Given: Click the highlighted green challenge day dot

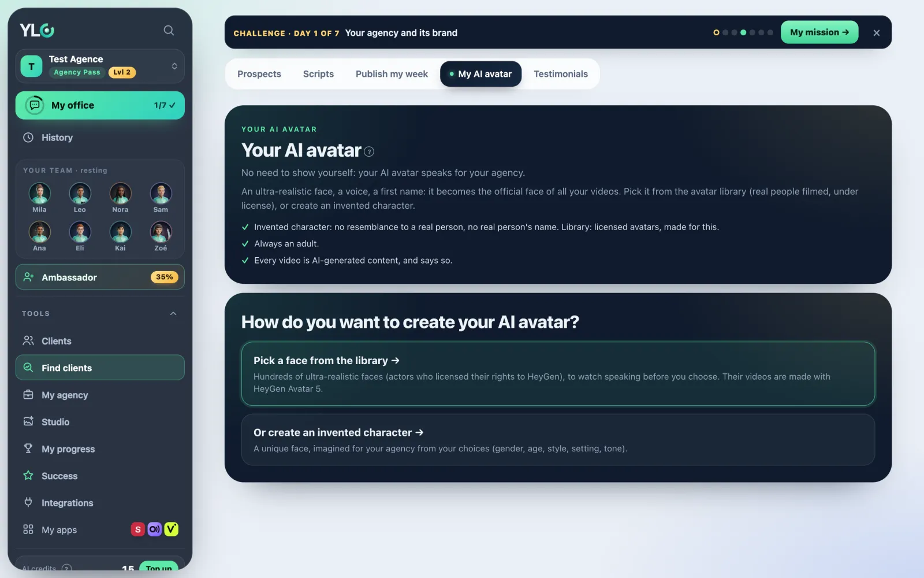Looking at the screenshot, I should (x=743, y=32).
